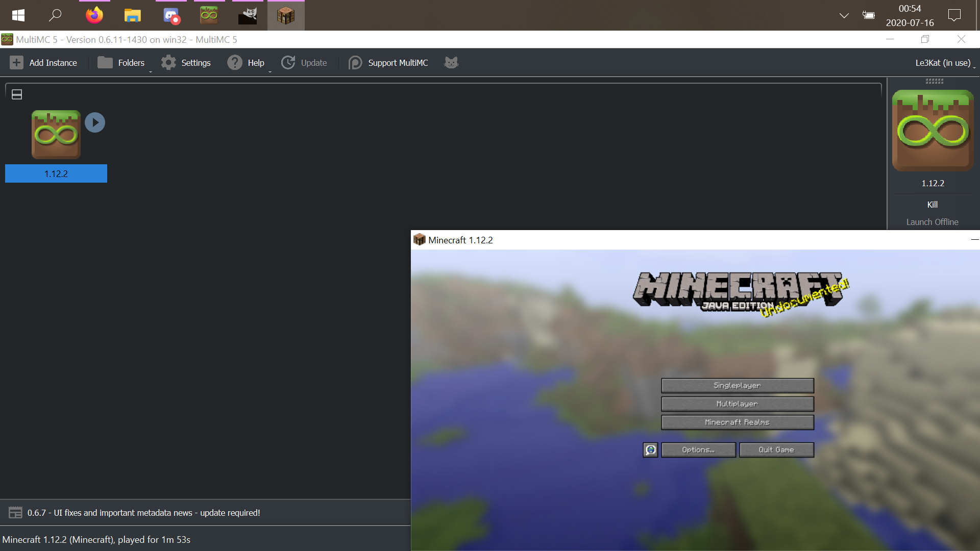Choose Multiplayer in Minecraft menu

tap(737, 404)
